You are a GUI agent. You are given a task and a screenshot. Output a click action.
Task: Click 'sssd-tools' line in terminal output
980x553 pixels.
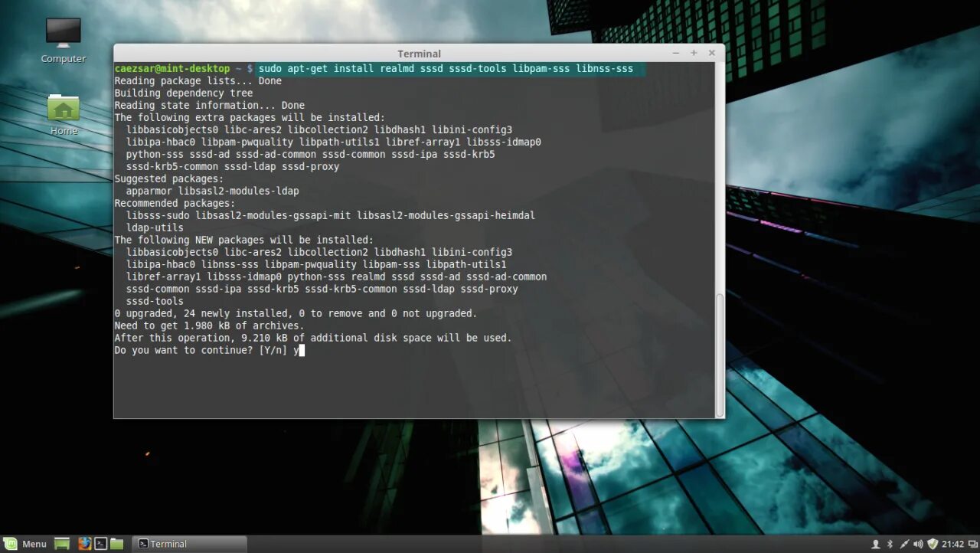point(155,301)
